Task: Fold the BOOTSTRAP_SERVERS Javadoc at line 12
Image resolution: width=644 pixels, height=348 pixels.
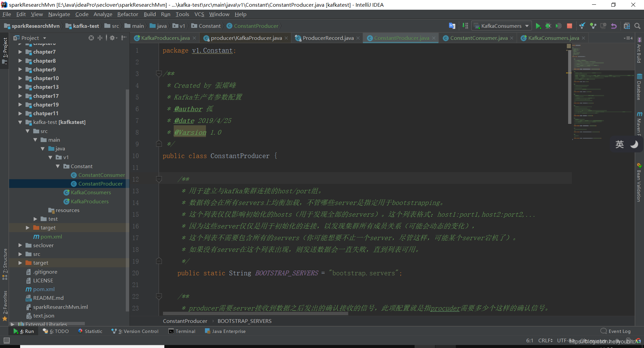Action: coord(159,179)
